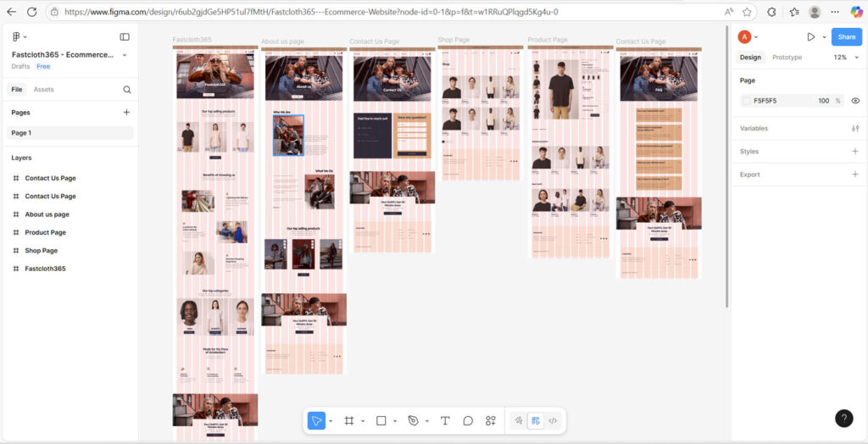Select the Frame tool
Screen dimensions: 868x444
pos(348,420)
